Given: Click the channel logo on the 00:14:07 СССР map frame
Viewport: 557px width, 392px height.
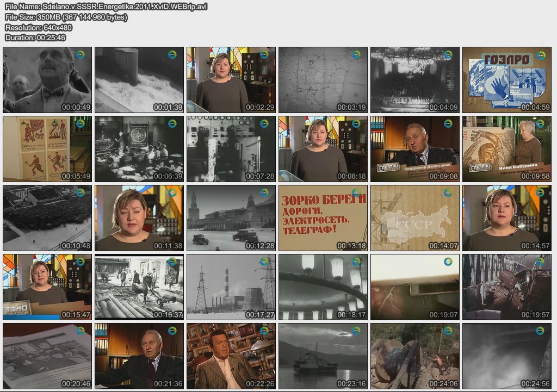Looking at the screenshot, I should tap(448, 193).
